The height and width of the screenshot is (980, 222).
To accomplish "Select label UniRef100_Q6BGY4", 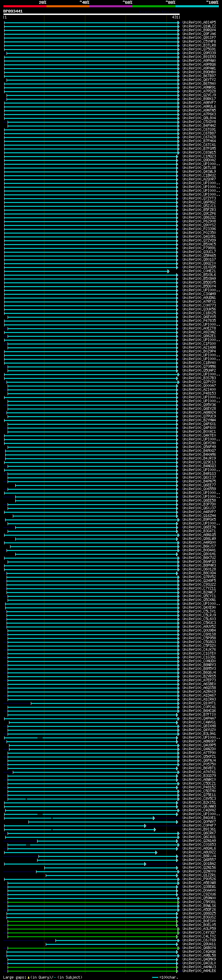I will [199, 948].
